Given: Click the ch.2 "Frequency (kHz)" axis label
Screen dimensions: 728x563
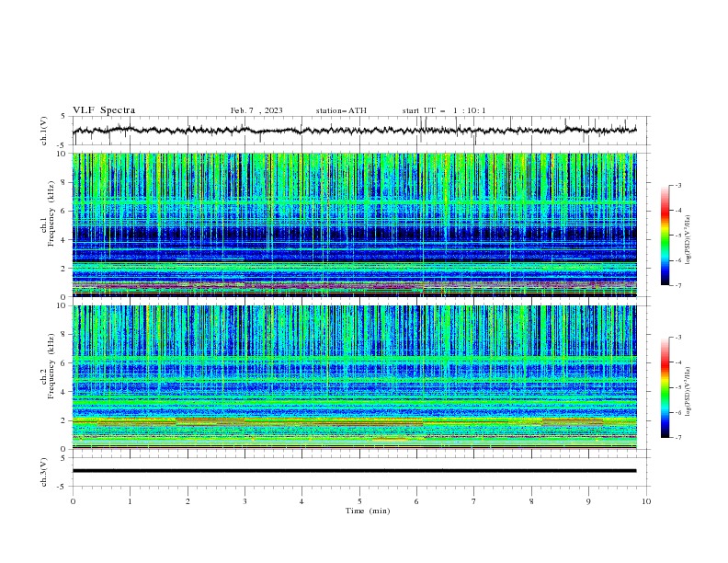Looking at the screenshot, I should 52,365.
